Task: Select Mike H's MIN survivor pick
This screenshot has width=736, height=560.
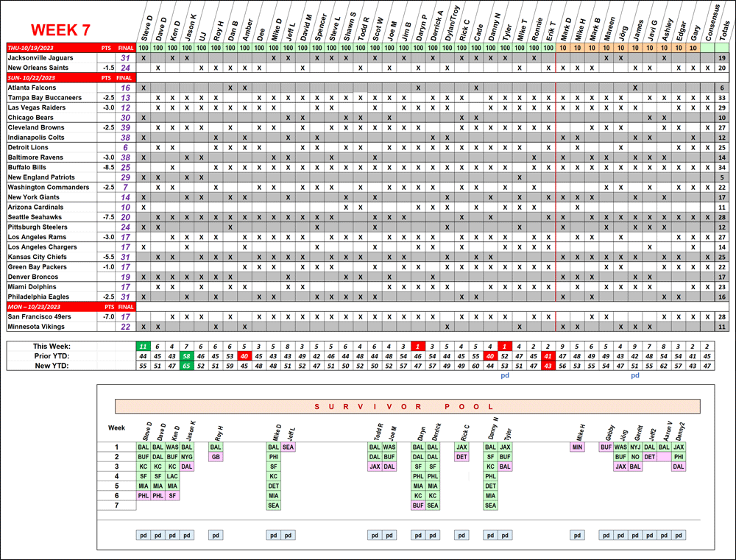Action: tap(578, 447)
